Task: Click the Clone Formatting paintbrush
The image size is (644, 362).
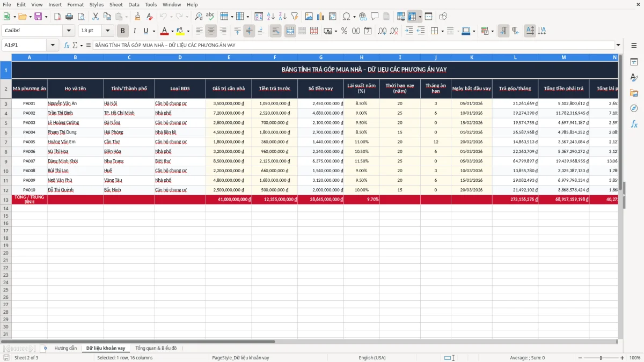Action: 137,17
